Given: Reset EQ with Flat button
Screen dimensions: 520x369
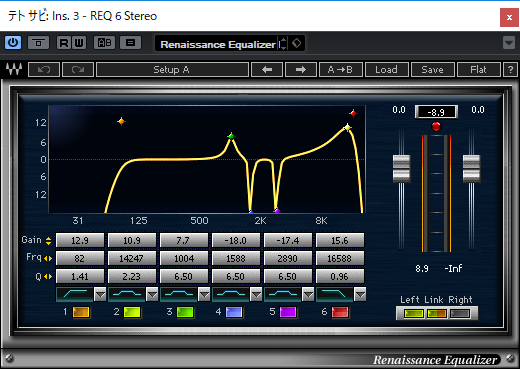Looking at the screenshot, I should 479,70.
